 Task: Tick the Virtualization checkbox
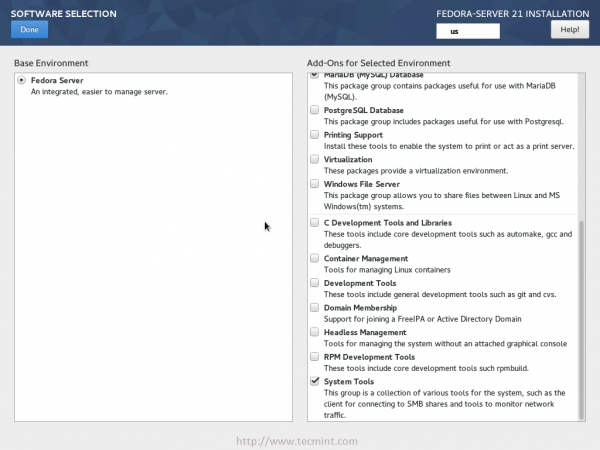point(315,159)
